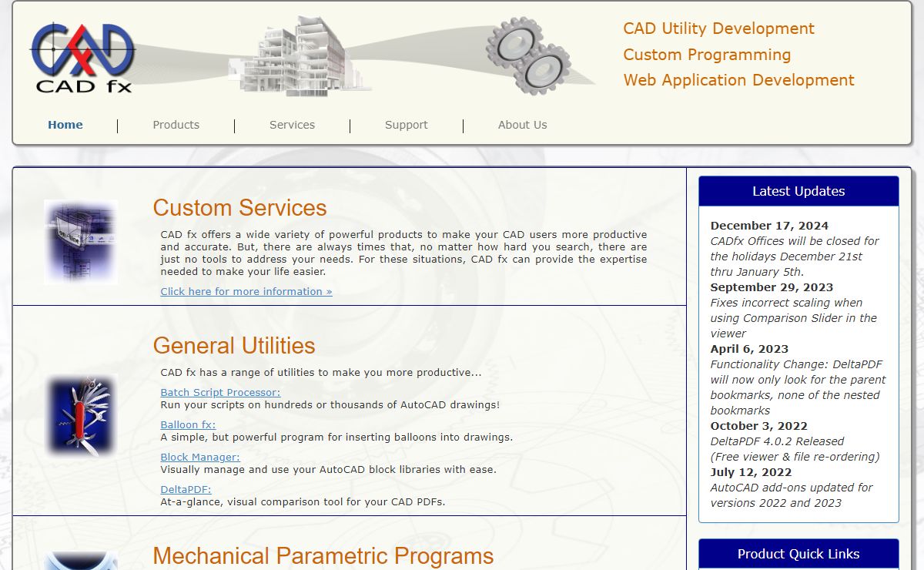
Task: Click the General Utilities heading
Action: tap(234, 345)
